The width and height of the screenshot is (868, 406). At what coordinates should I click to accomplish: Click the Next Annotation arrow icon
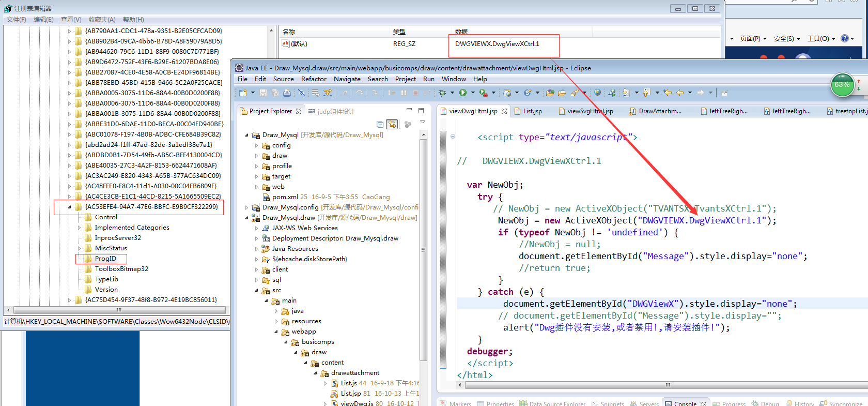(626, 93)
